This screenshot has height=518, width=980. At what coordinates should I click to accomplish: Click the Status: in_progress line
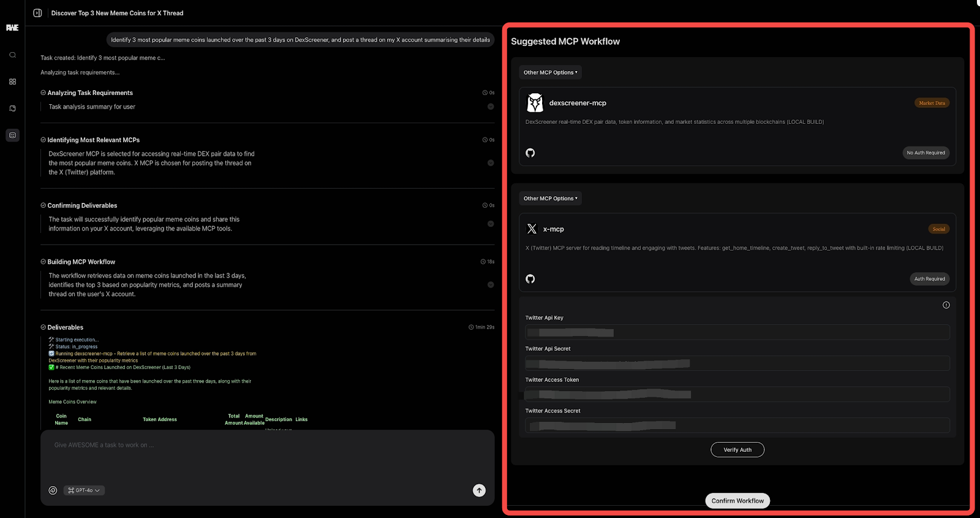click(x=77, y=347)
